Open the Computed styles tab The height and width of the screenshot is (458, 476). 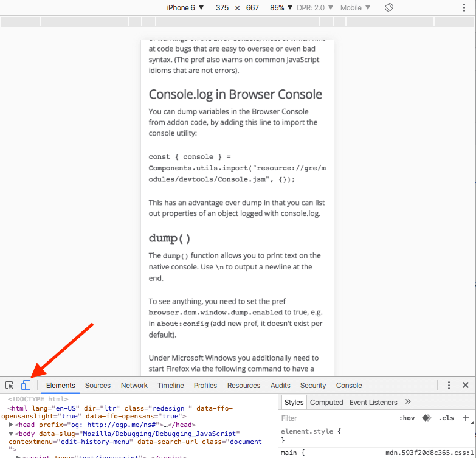tap(326, 403)
